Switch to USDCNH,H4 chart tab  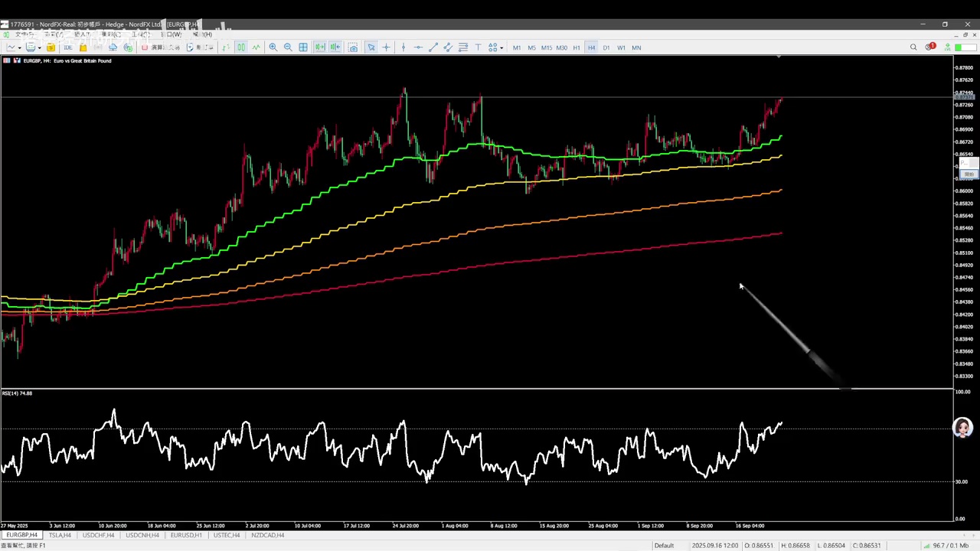click(142, 535)
